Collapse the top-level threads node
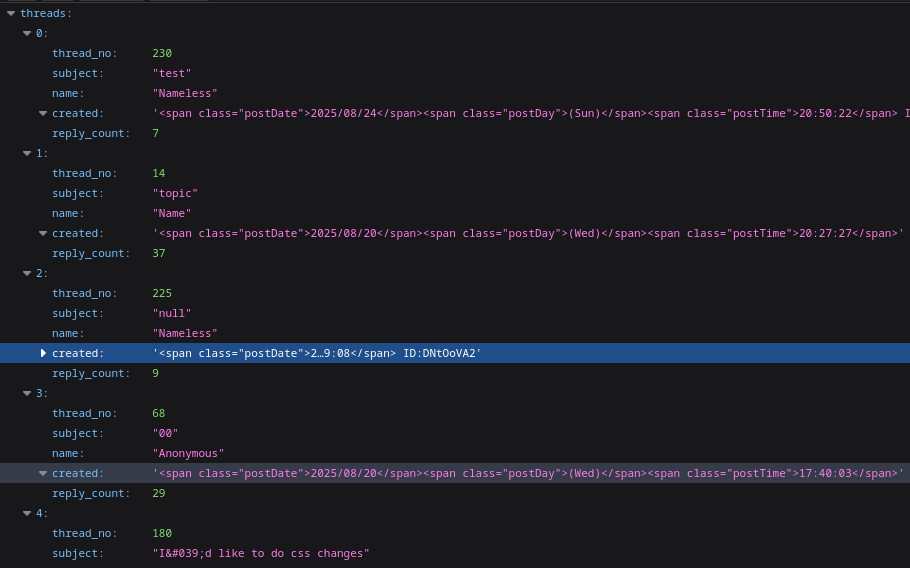This screenshot has width=910, height=568. [x=10, y=13]
